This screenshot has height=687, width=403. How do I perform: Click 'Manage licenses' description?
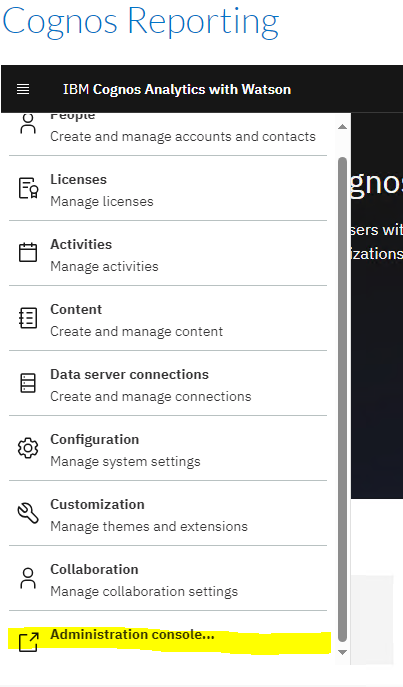coord(102,202)
